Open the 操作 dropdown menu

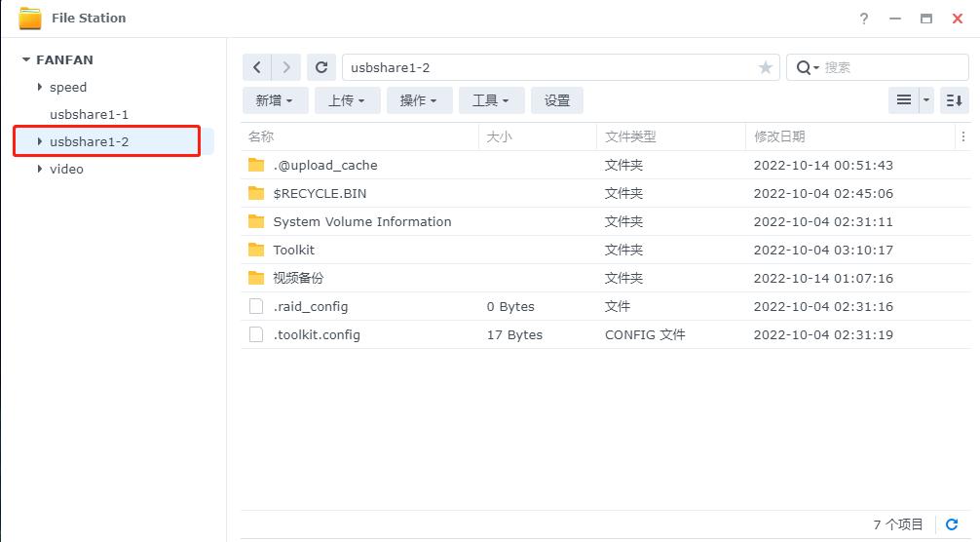(419, 100)
